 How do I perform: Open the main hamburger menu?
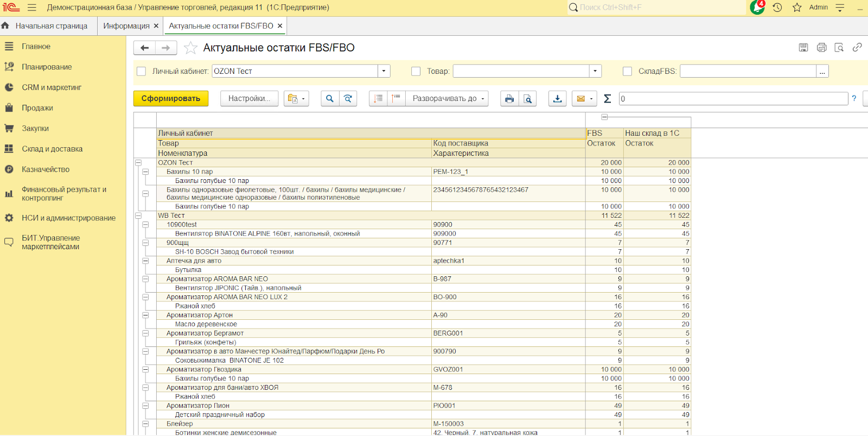pyautogui.click(x=31, y=8)
